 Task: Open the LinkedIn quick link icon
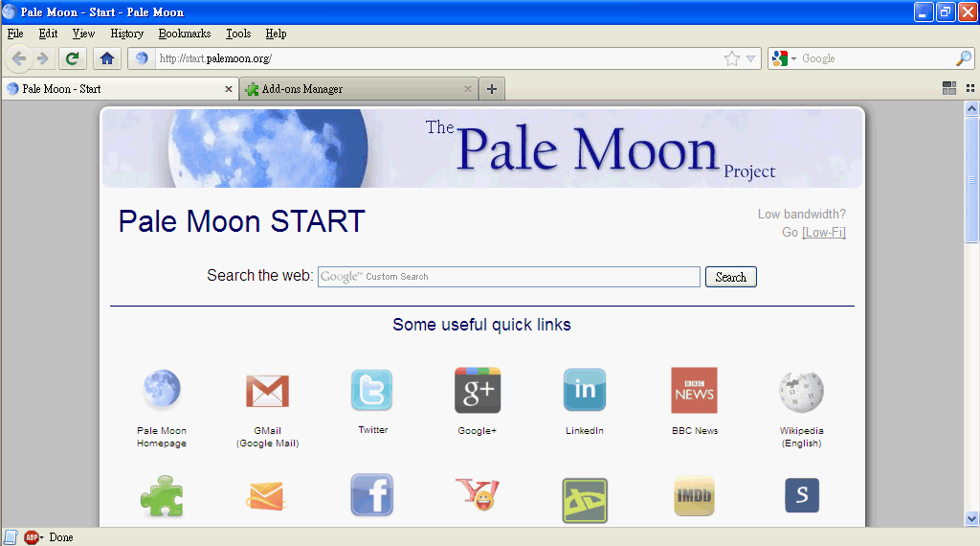click(x=585, y=390)
